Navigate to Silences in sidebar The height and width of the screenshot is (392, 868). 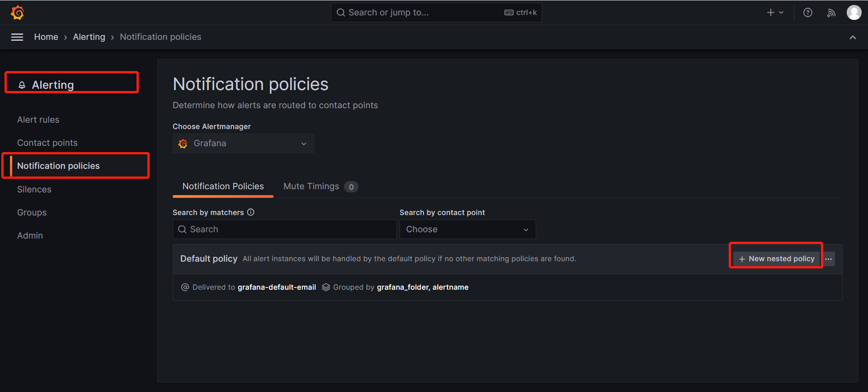(34, 189)
